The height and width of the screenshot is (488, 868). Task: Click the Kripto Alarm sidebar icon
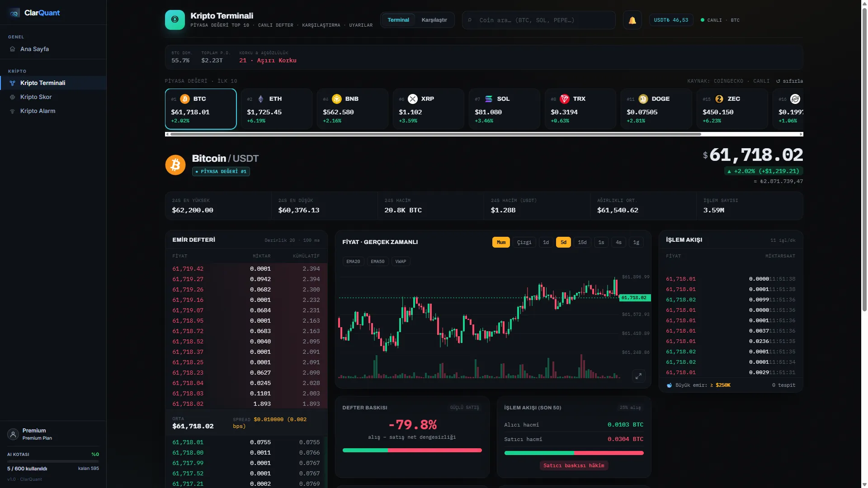coord(13,111)
